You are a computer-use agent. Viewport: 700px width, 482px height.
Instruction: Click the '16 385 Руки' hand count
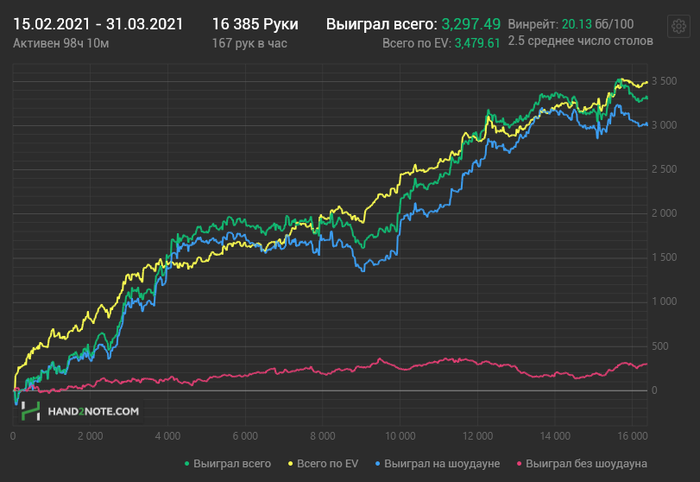tap(255, 24)
